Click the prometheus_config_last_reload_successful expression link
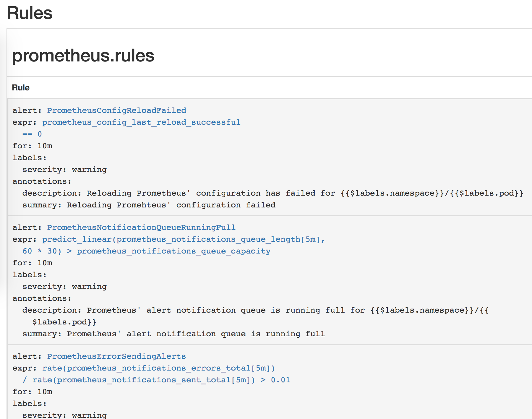 click(141, 122)
